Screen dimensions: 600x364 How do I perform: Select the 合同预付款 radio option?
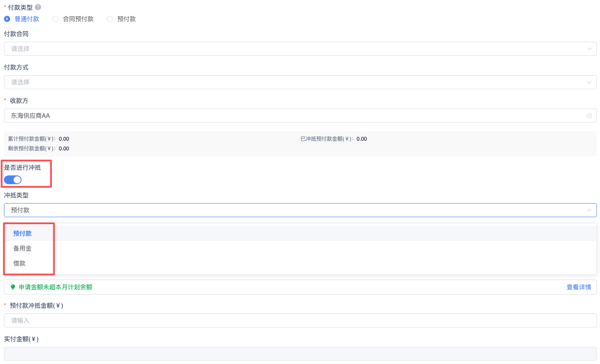[x=55, y=19]
